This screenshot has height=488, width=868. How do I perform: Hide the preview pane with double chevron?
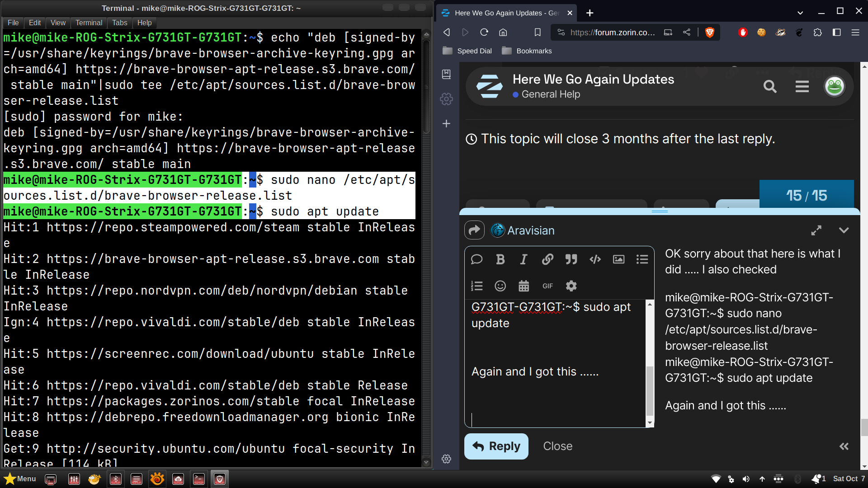click(844, 446)
